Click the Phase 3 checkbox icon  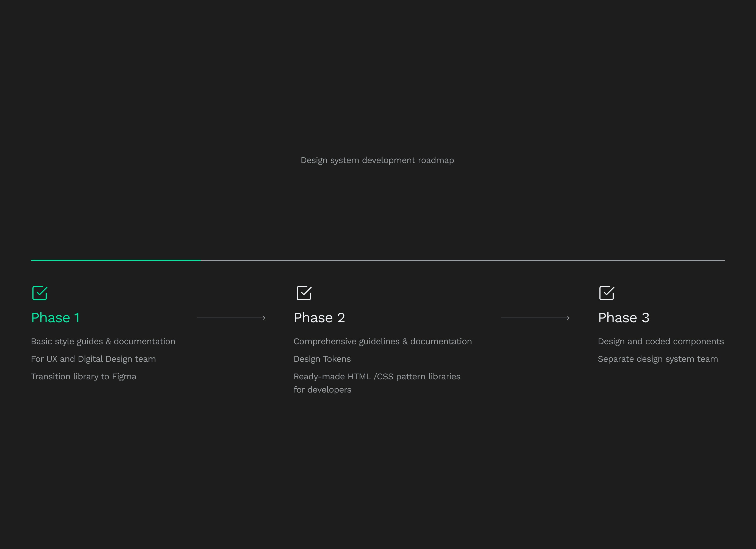click(606, 293)
